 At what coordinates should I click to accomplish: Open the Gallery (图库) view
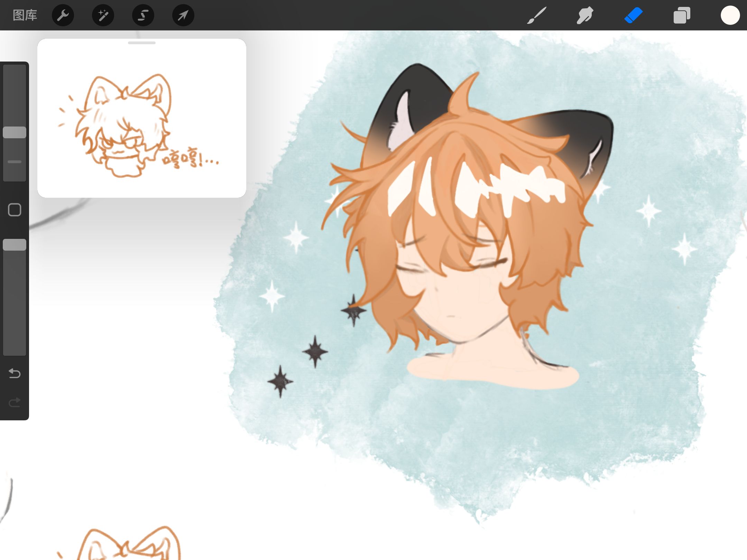[25, 15]
